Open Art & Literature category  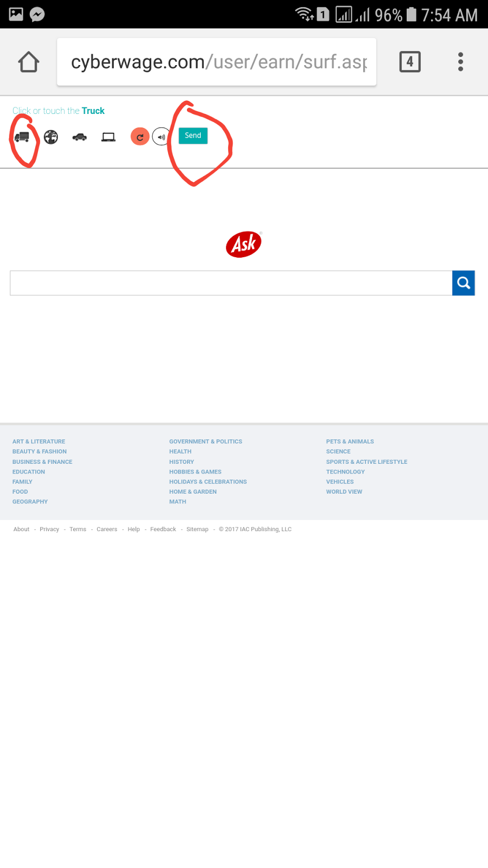(x=38, y=442)
